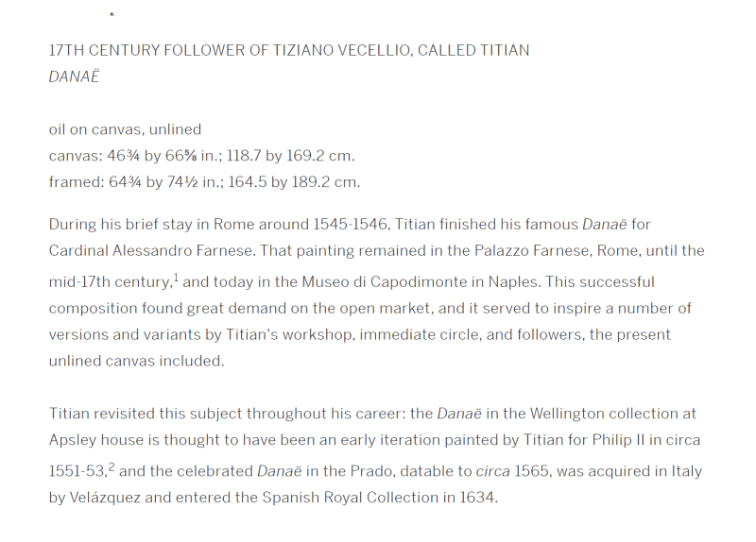
Task: Click the italic 'Danaë' in 'finished his famous Danaë'
Action: point(605,224)
